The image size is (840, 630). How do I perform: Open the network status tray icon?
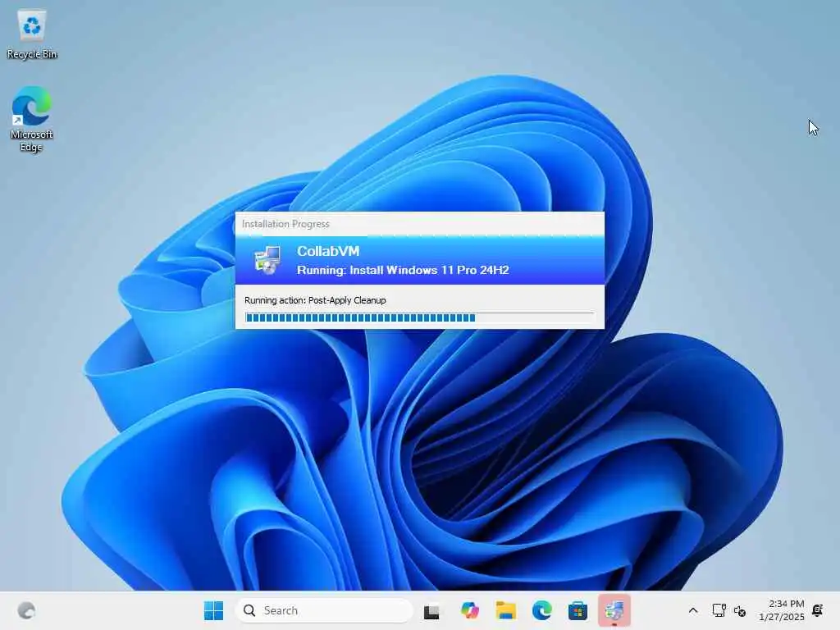(x=719, y=610)
